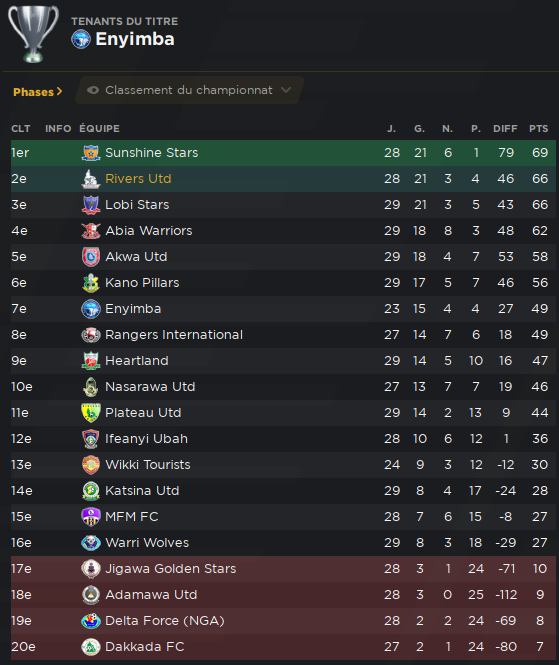This screenshot has width=559, height=665.
Task: Sort table by PTS column header
Action: click(539, 129)
